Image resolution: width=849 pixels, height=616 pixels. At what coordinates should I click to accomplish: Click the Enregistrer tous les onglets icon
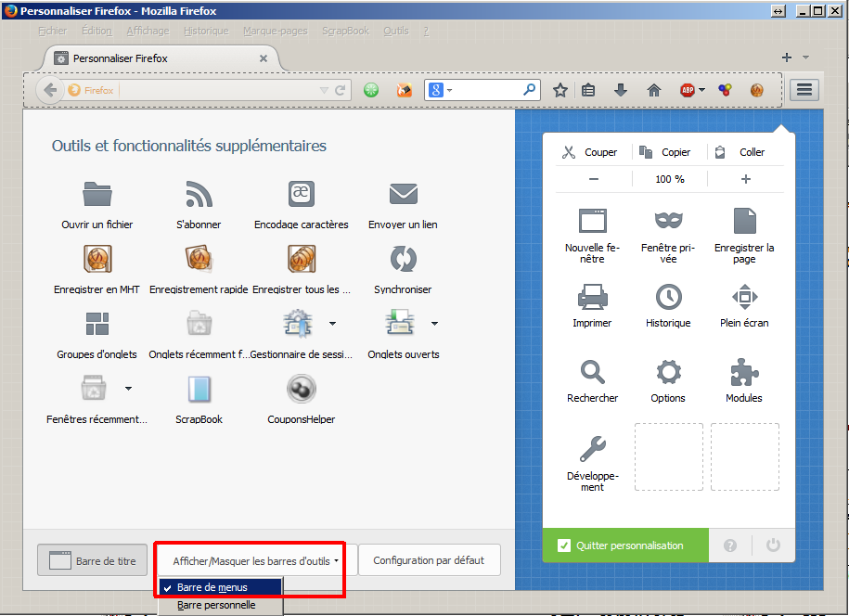click(x=301, y=259)
